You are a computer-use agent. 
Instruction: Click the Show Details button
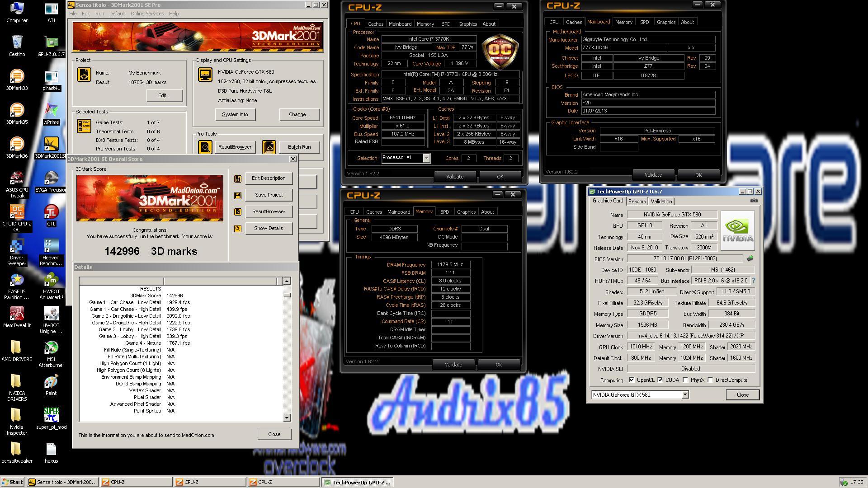(x=269, y=229)
